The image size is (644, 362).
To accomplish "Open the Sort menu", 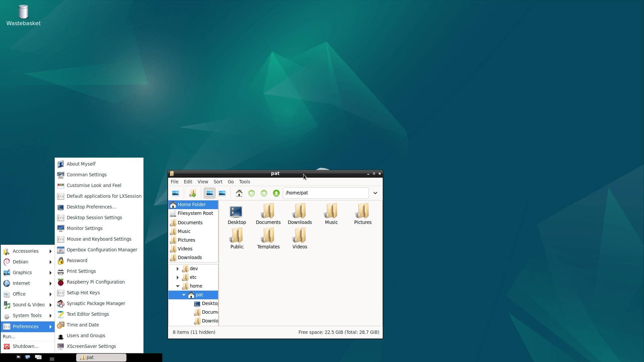I will (218, 182).
